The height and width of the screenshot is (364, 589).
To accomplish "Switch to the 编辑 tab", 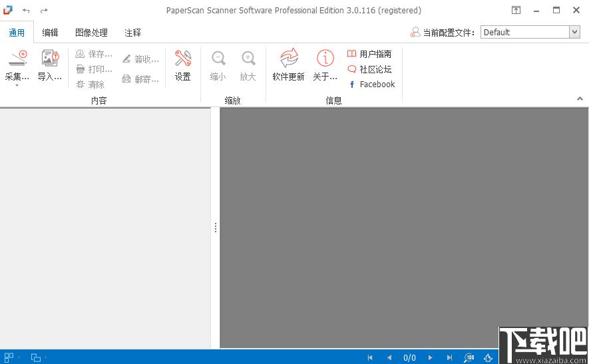I will pyautogui.click(x=50, y=33).
